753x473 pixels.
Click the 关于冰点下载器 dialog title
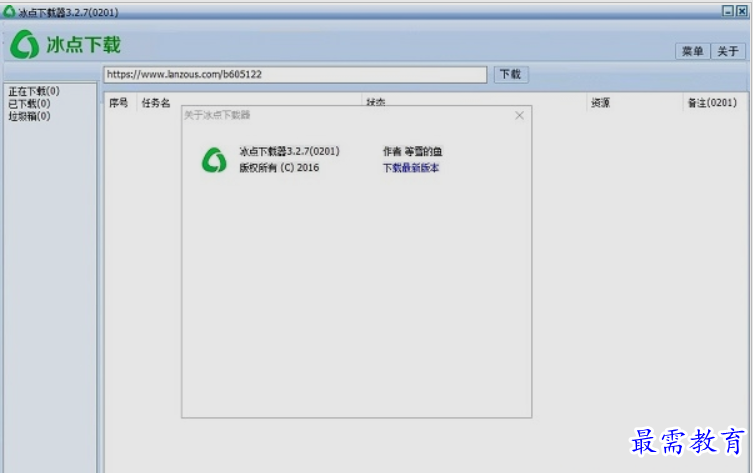tap(217, 115)
